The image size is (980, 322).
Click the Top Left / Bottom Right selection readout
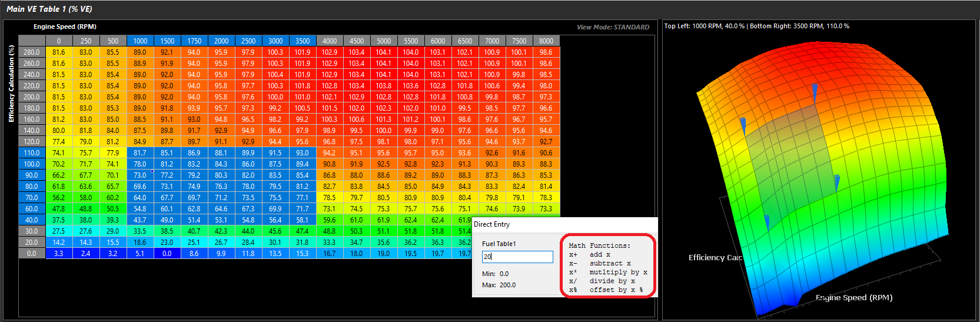coord(757,26)
